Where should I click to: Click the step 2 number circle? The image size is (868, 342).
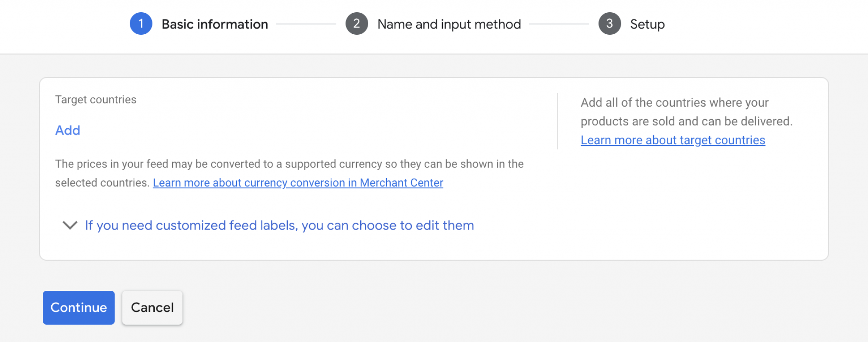pos(356,24)
